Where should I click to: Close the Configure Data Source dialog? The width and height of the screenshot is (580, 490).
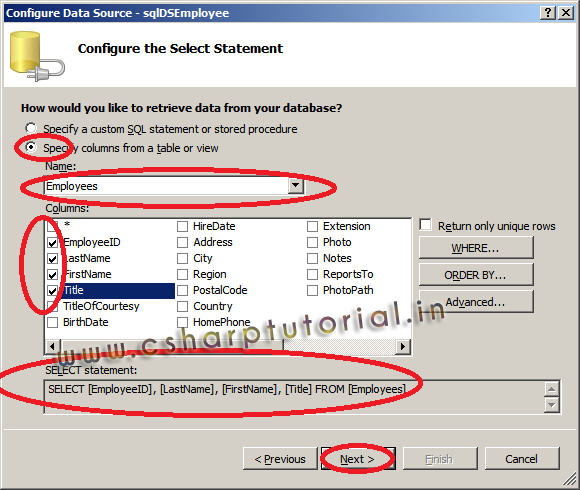pos(566,13)
